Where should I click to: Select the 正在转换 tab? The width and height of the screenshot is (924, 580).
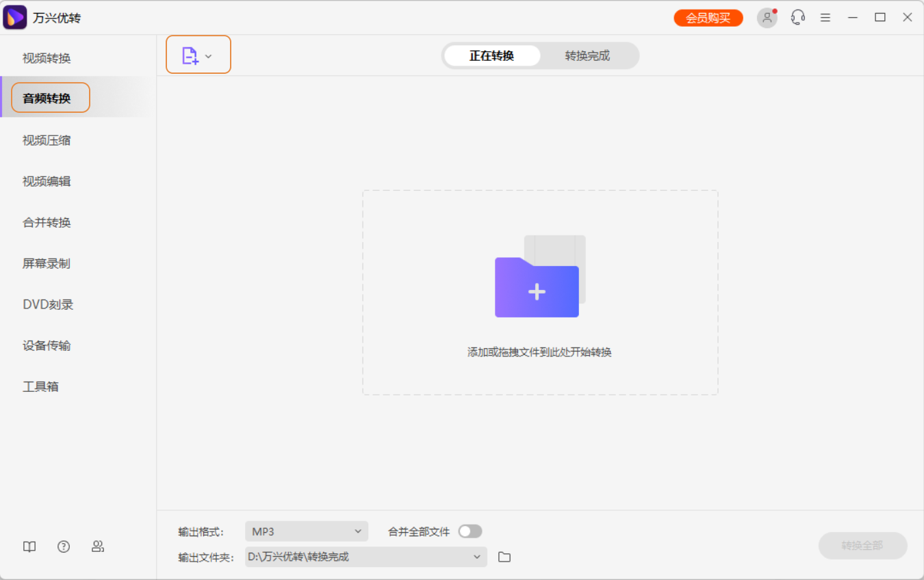pyautogui.click(x=492, y=55)
